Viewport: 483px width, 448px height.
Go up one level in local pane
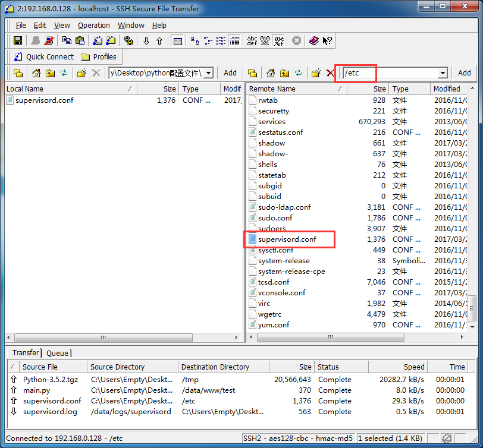50,73
